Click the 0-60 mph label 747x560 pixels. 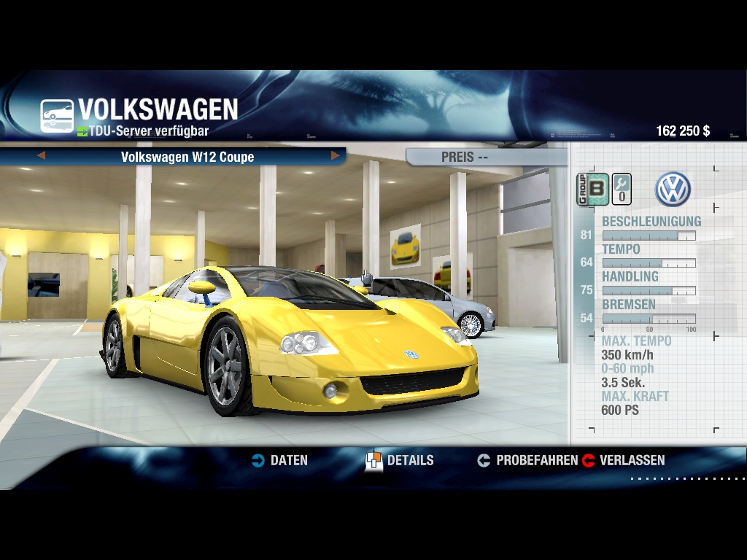(627, 369)
